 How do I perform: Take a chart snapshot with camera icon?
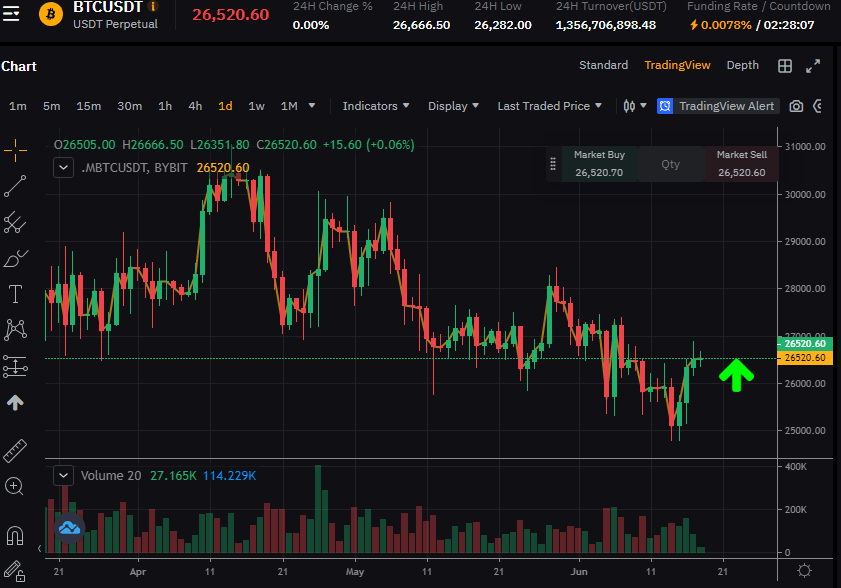click(x=796, y=106)
